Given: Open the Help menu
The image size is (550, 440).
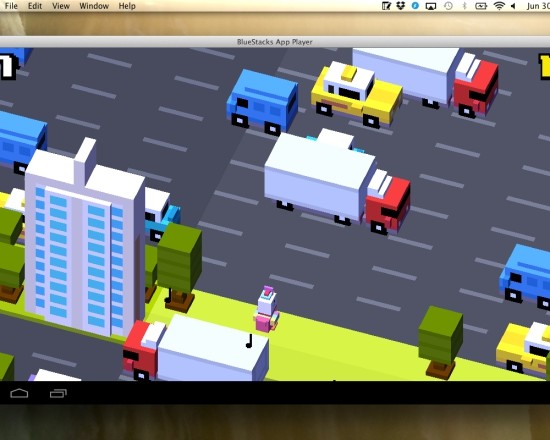Looking at the screenshot, I should point(127,6).
